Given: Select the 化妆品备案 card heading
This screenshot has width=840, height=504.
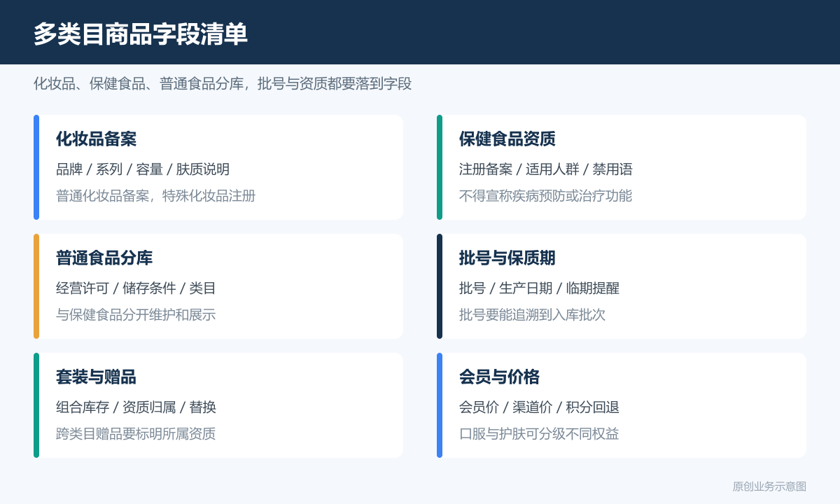Looking at the screenshot, I should [x=96, y=139].
